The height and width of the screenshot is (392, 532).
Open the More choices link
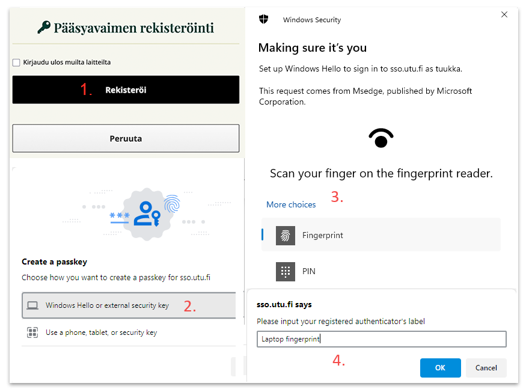[291, 204]
